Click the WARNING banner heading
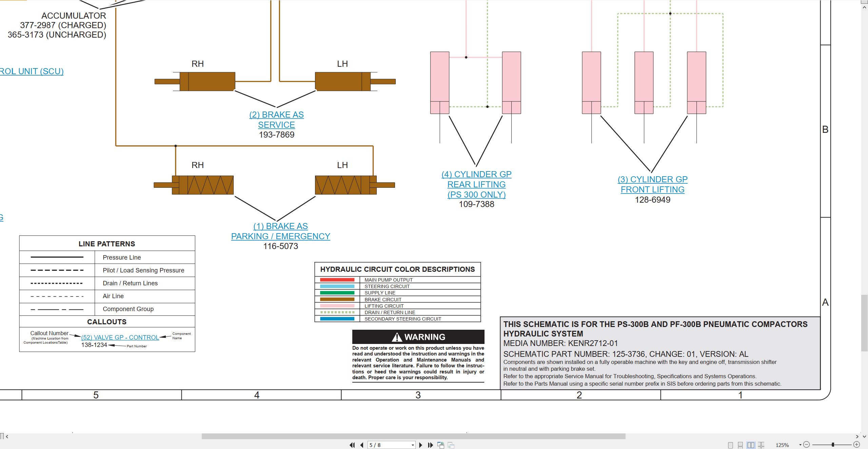This screenshot has height=449, width=868. 418,337
